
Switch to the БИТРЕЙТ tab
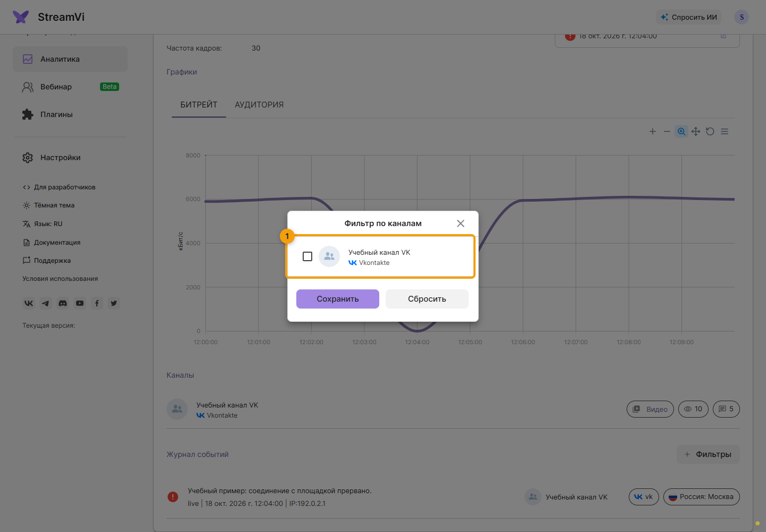click(x=199, y=105)
